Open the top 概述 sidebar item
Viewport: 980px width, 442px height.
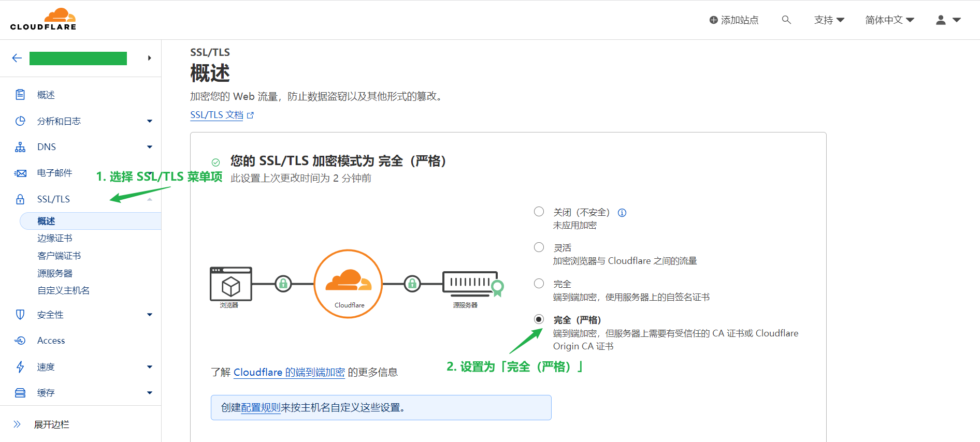point(46,95)
